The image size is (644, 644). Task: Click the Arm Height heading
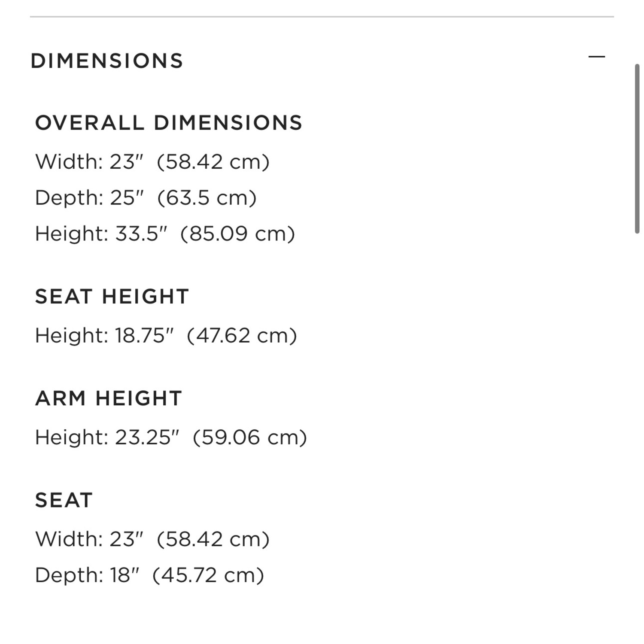109,398
